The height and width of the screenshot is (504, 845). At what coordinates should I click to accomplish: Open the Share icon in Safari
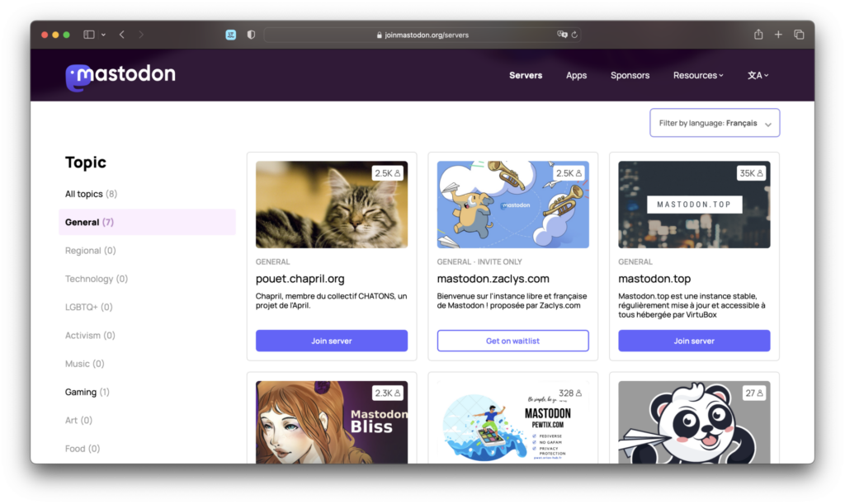(x=758, y=35)
